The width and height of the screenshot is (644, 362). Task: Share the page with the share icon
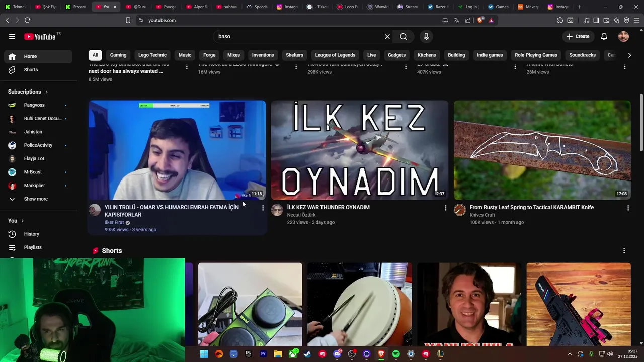468,20
